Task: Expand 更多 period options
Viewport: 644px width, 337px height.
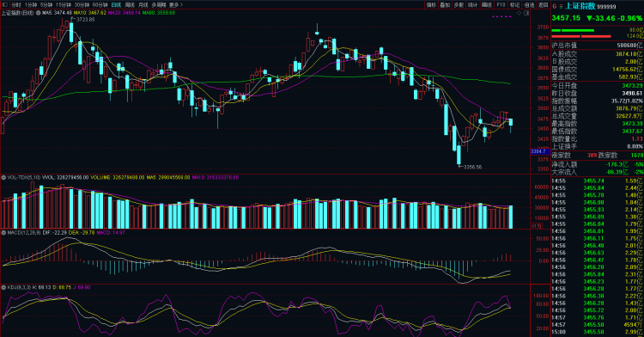Action: tap(176, 5)
